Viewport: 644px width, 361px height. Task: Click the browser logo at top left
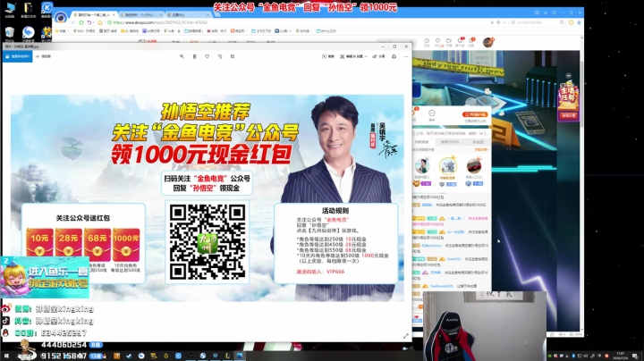pos(61,18)
